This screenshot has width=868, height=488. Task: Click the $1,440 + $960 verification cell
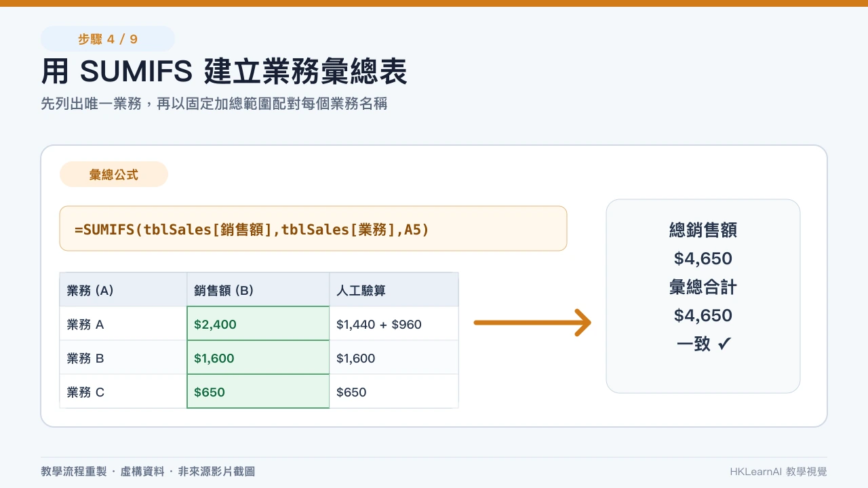394,324
